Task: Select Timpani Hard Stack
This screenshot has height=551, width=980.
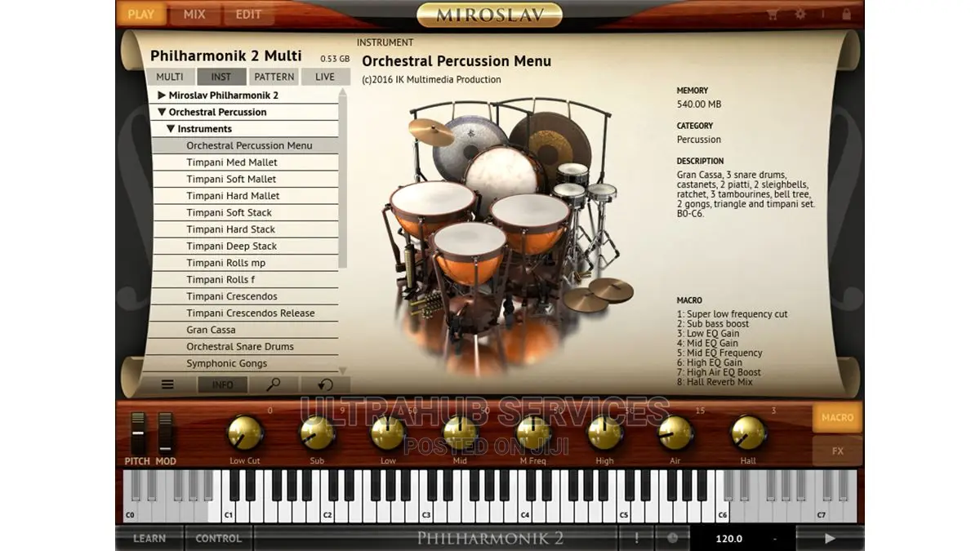Action: tap(245, 229)
